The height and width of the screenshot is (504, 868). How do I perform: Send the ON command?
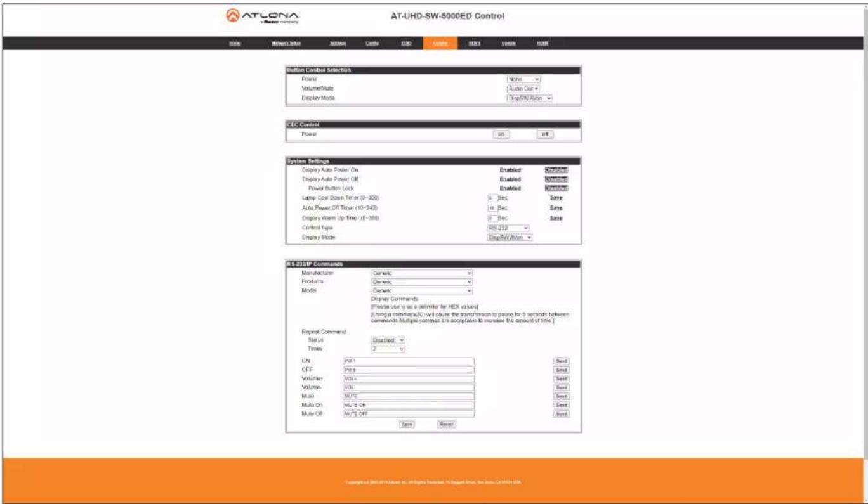click(562, 361)
